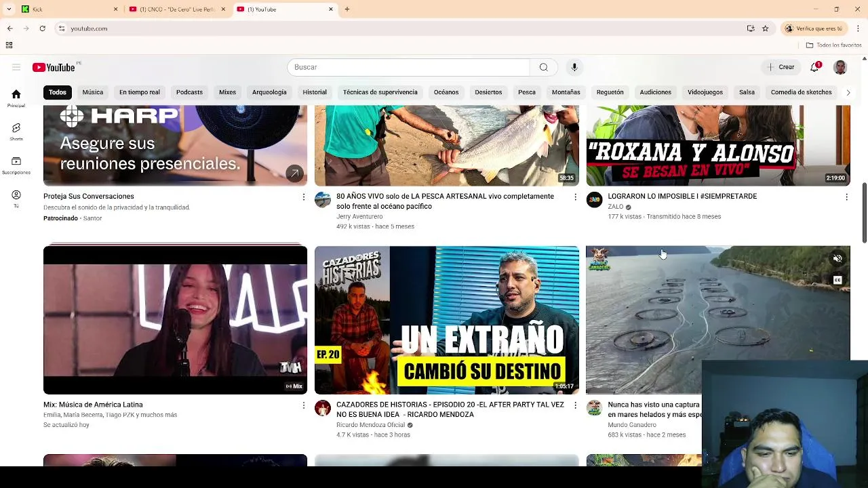Open the pesca artesanal fish thumbnail
The height and width of the screenshot is (488, 868).
(x=447, y=145)
